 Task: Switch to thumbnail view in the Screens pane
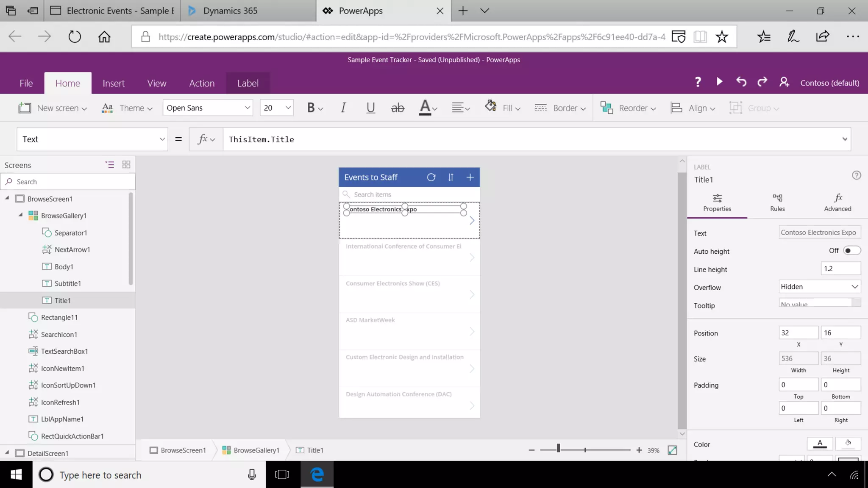126,165
